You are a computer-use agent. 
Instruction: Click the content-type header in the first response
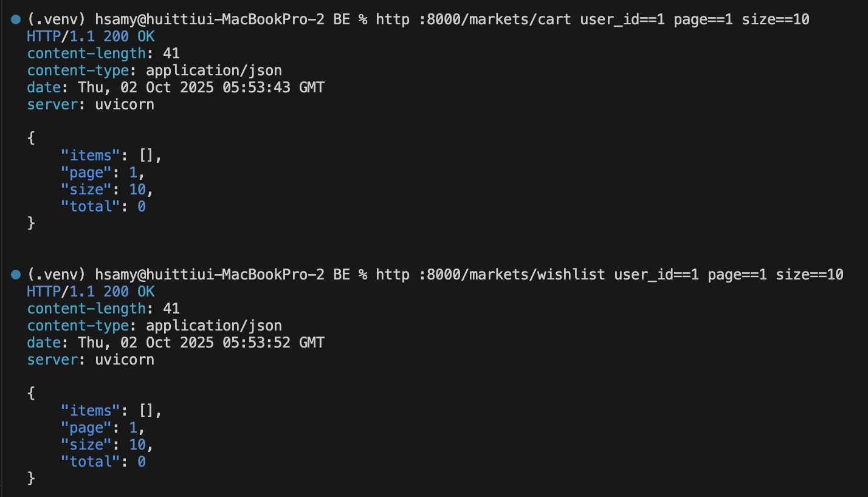point(154,70)
